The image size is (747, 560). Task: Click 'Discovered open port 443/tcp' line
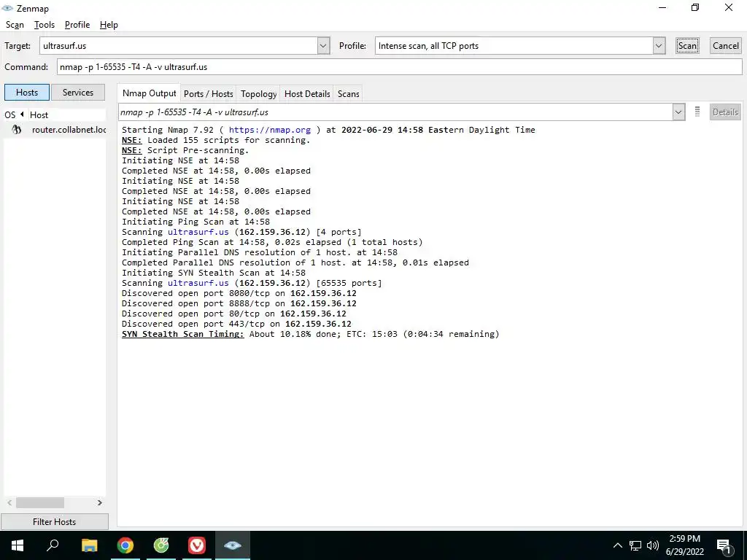pyautogui.click(x=236, y=324)
